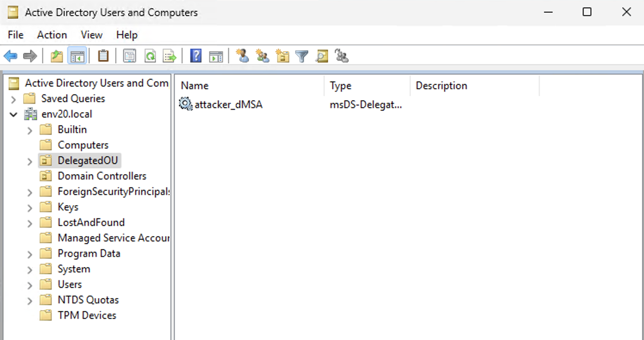Click the gray Forward arrow
The height and width of the screenshot is (340, 644).
click(x=30, y=56)
